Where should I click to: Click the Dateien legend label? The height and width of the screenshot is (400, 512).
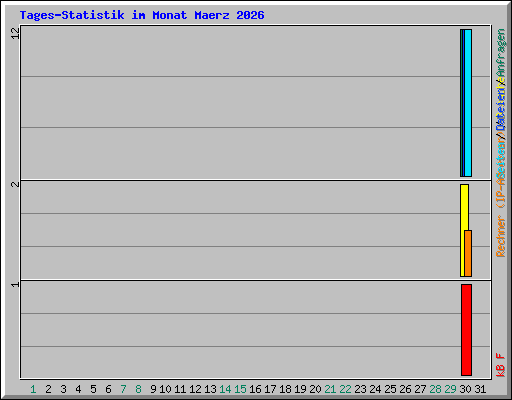pyautogui.click(x=501, y=107)
